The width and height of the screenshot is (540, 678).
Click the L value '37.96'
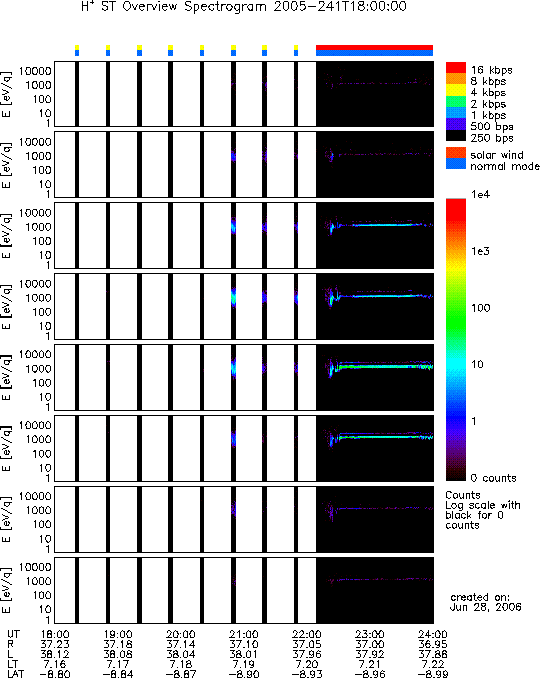(x=307, y=654)
